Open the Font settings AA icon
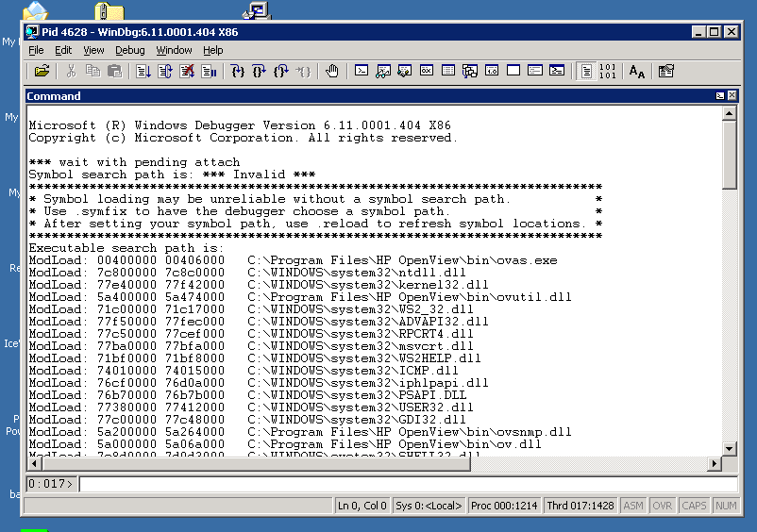This screenshot has height=532, width=757. click(637, 72)
